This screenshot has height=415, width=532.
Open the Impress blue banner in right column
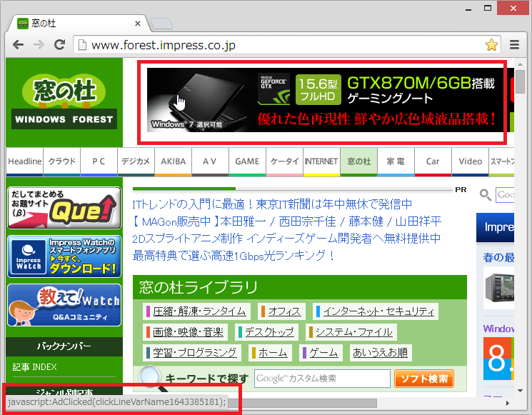click(x=496, y=227)
